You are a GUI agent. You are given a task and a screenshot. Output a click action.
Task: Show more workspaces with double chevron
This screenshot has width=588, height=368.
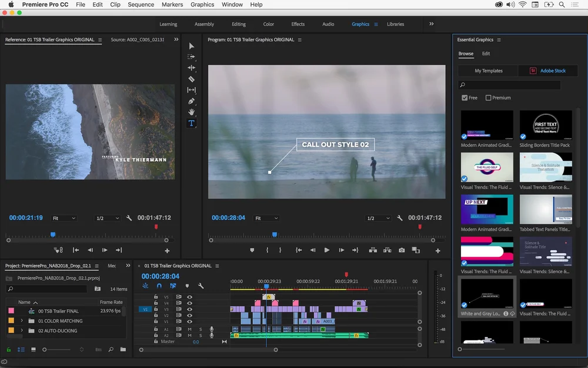[431, 24]
